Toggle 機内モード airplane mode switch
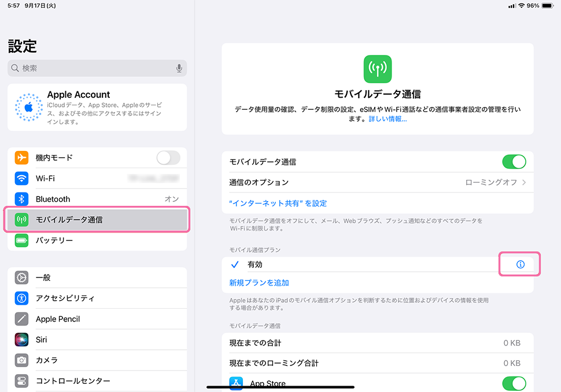Viewport: 561px width, 392px height. point(168,157)
